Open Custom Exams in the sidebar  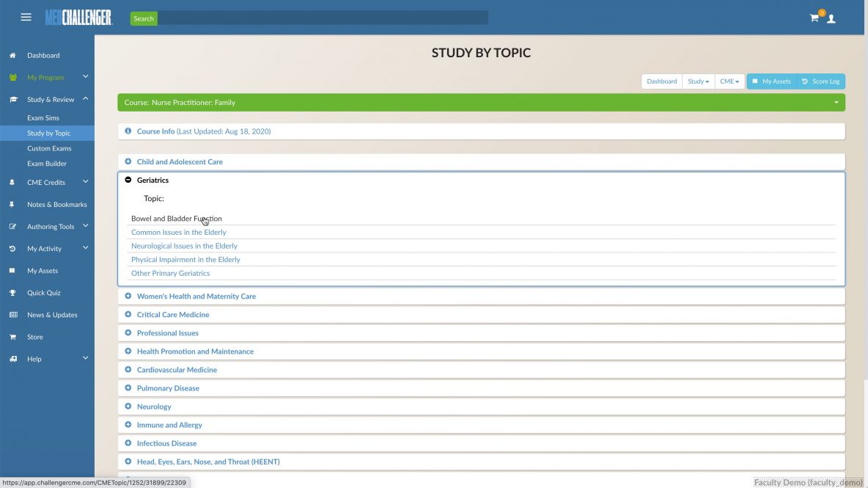(49, 148)
